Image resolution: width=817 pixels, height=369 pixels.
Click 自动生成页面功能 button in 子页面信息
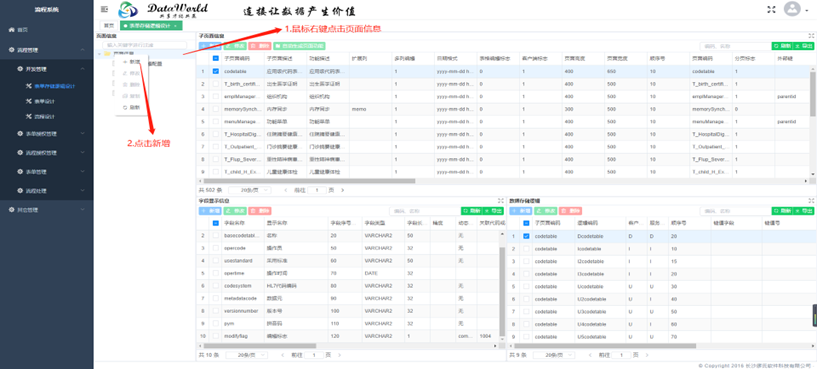pos(300,46)
